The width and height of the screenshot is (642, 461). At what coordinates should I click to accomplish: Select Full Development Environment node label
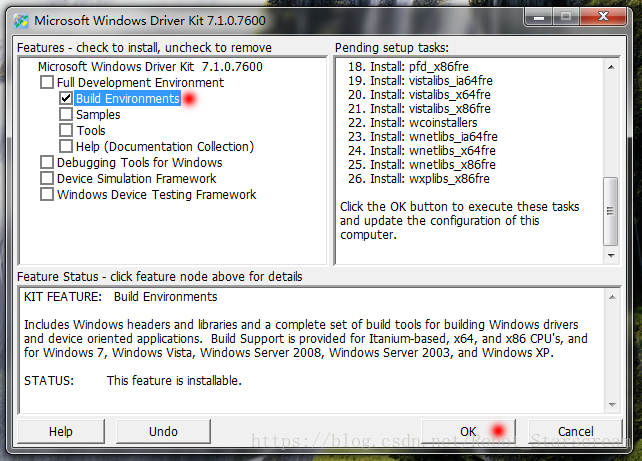coord(140,83)
